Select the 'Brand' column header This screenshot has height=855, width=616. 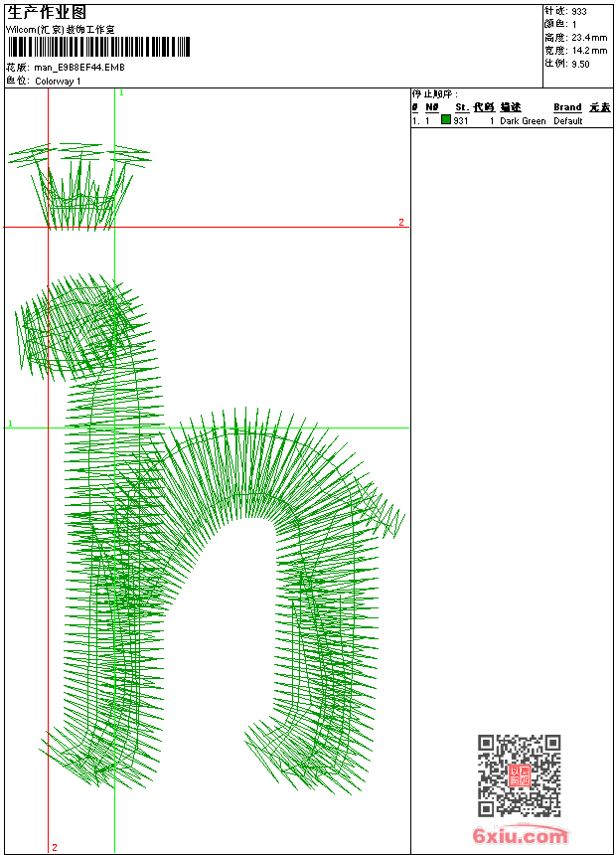[x=567, y=107]
